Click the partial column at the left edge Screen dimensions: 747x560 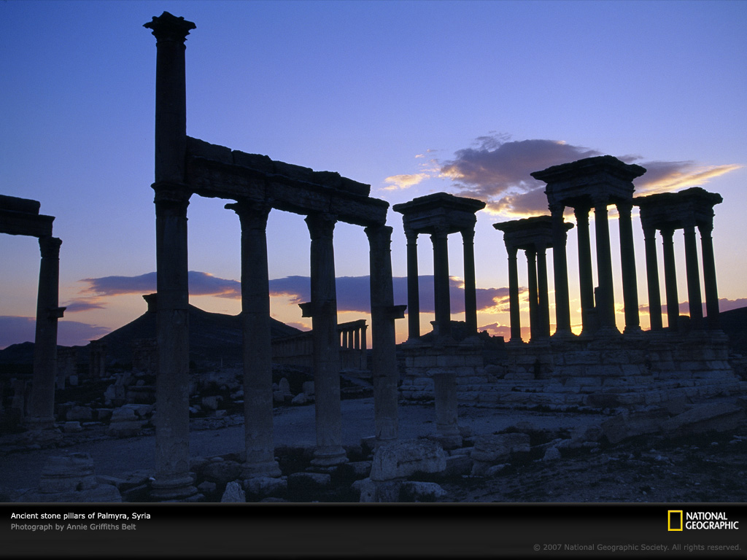coord(45,328)
